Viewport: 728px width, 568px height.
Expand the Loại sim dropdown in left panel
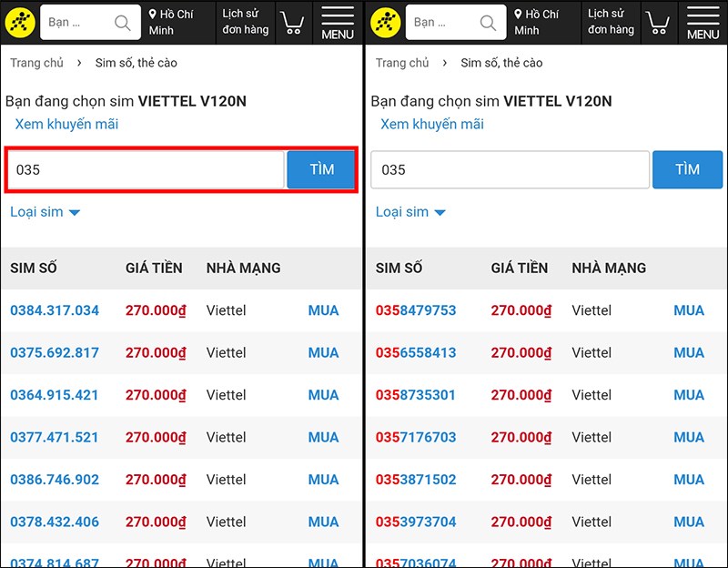[x=45, y=212]
